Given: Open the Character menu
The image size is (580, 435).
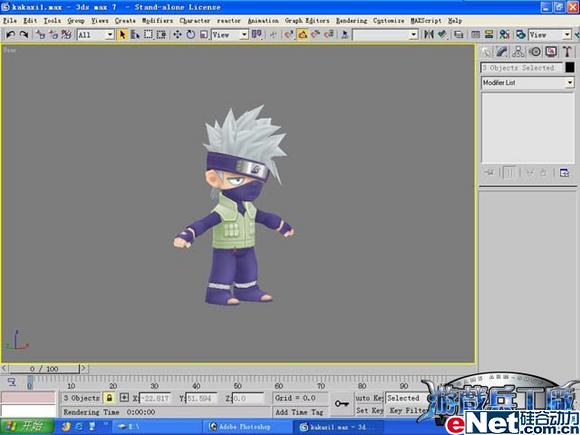Looking at the screenshot, I should (195, 21).
